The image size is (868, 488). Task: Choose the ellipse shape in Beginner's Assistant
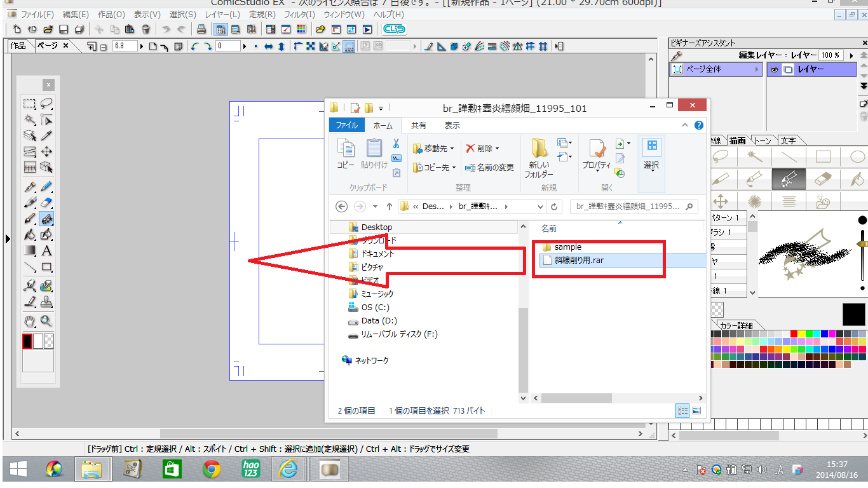pos(858,156)
